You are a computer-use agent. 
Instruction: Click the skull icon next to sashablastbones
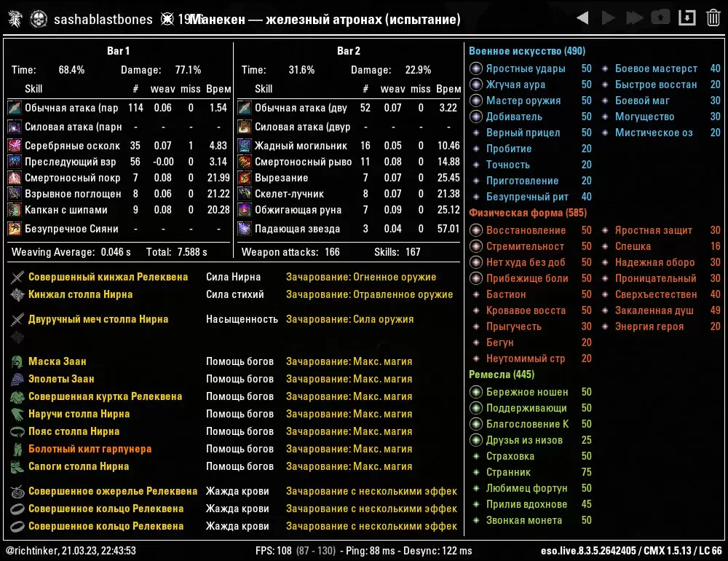click(x=39, y=19)
